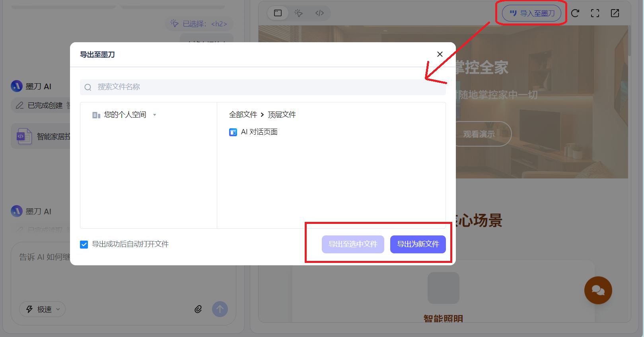Click 导入至墨刀 button in preview toolbar
644x337 pixels.
click(x=532, y=13)
